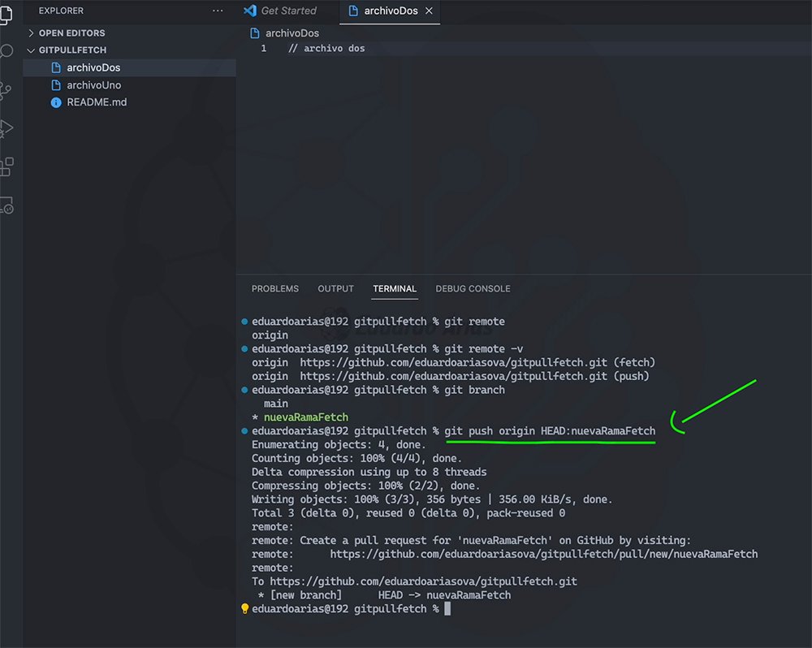Screen dimensions: 812x648
Task: Open the Run and Debug icon
Action: click(6, 128)
